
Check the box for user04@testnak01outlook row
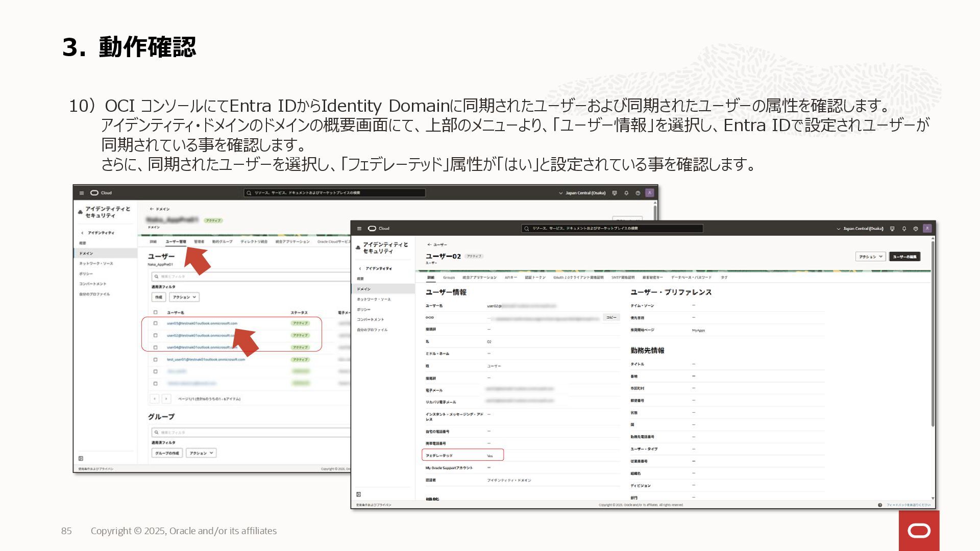coord(156,347)
